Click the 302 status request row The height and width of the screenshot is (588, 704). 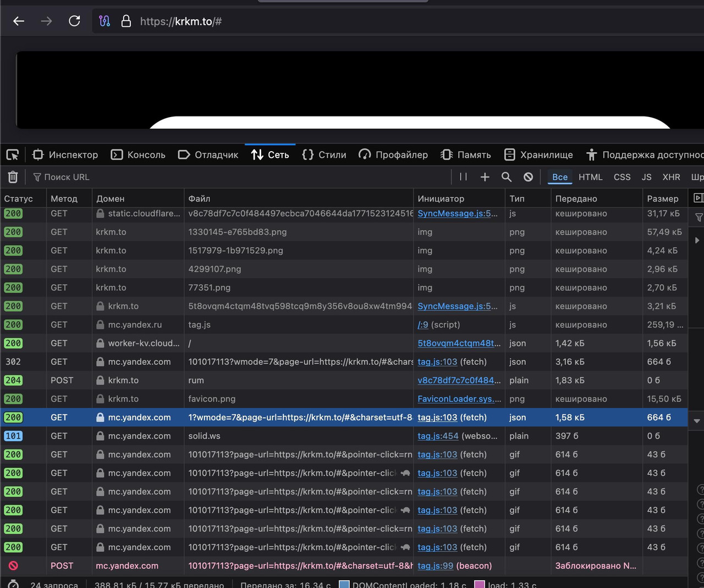point(344,362)
